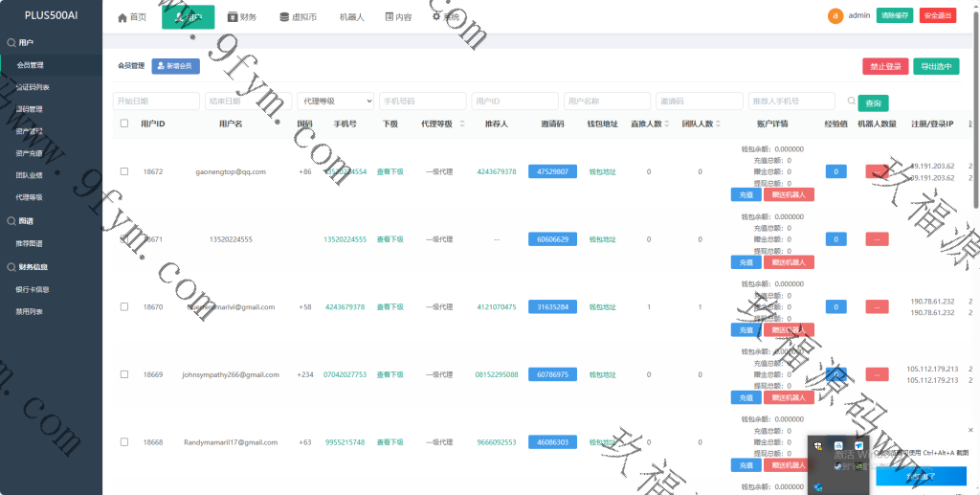
Task: Open Windows Security shield tray icon
Action: [x=820, y=447]
